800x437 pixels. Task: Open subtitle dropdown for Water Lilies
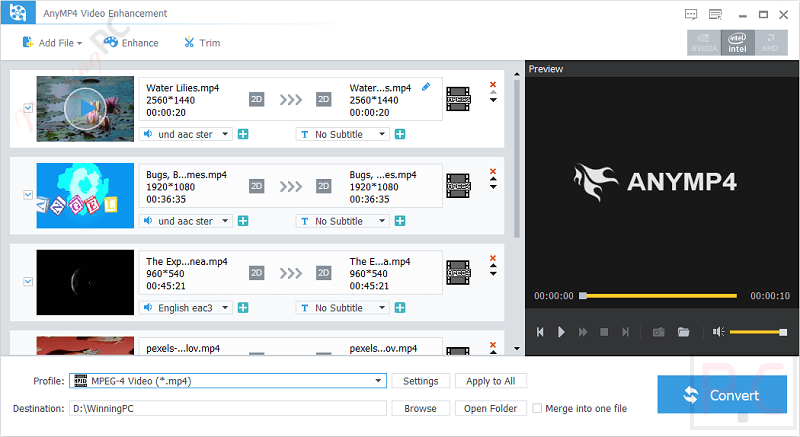(342, 134)
